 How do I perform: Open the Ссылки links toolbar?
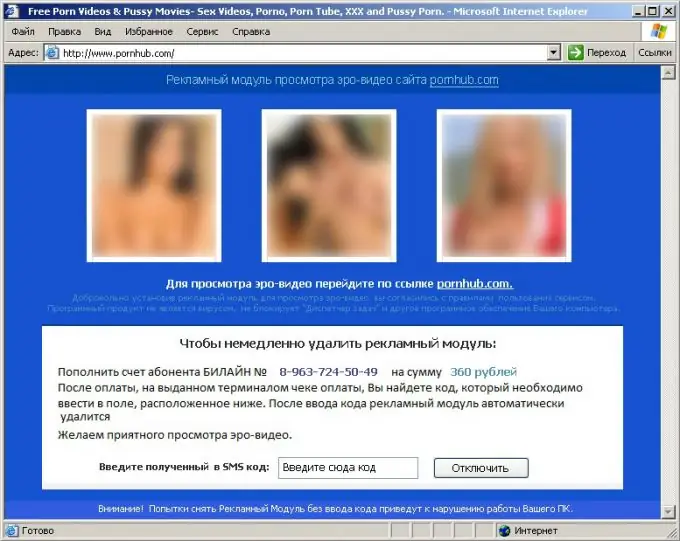coord(654,53)
